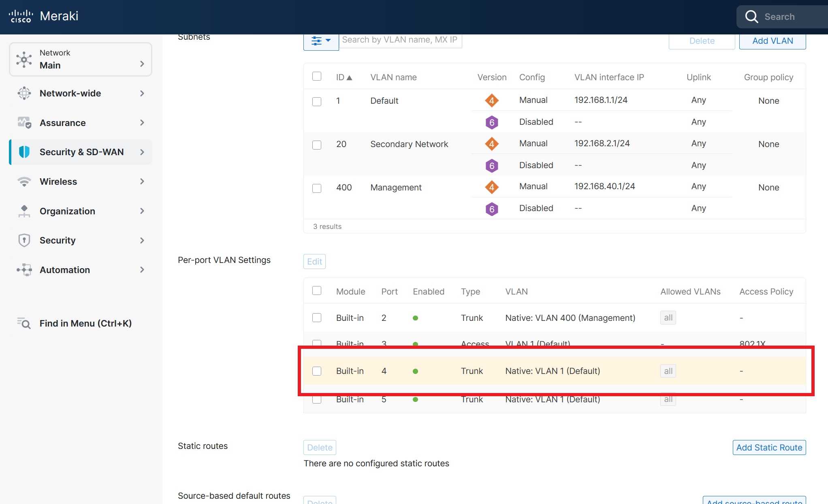Viewport: 828px width, 504px height.
Task: Click the IPv6 badge under Management VLAN
Action: coord(492,209)
